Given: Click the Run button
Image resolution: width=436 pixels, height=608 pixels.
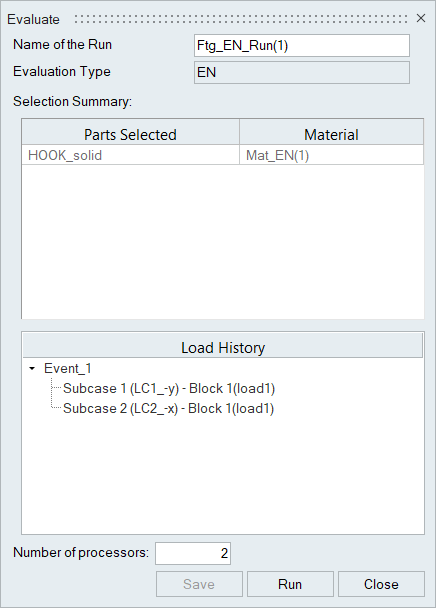Looking at the screenshot, I should tap(290, 584).
